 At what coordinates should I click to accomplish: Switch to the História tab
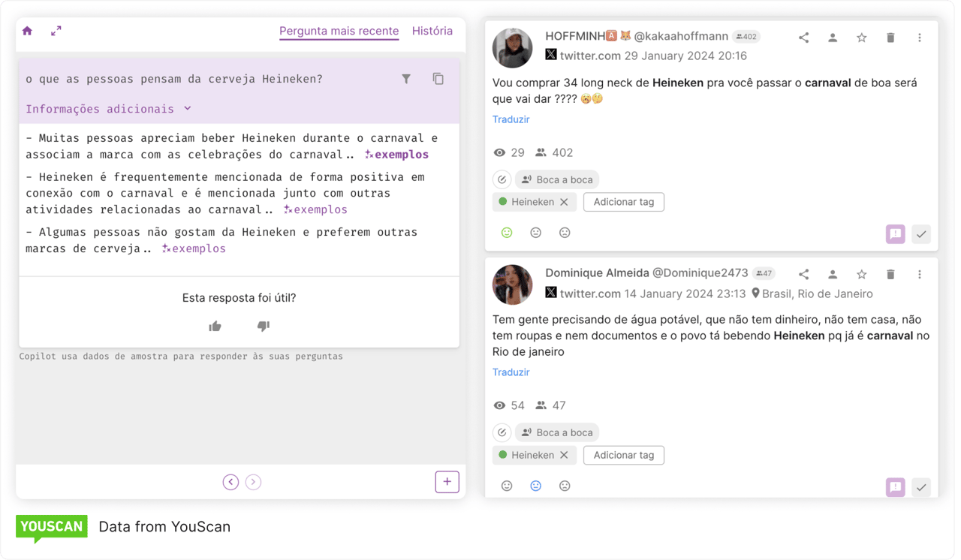[x=432, y=31]
